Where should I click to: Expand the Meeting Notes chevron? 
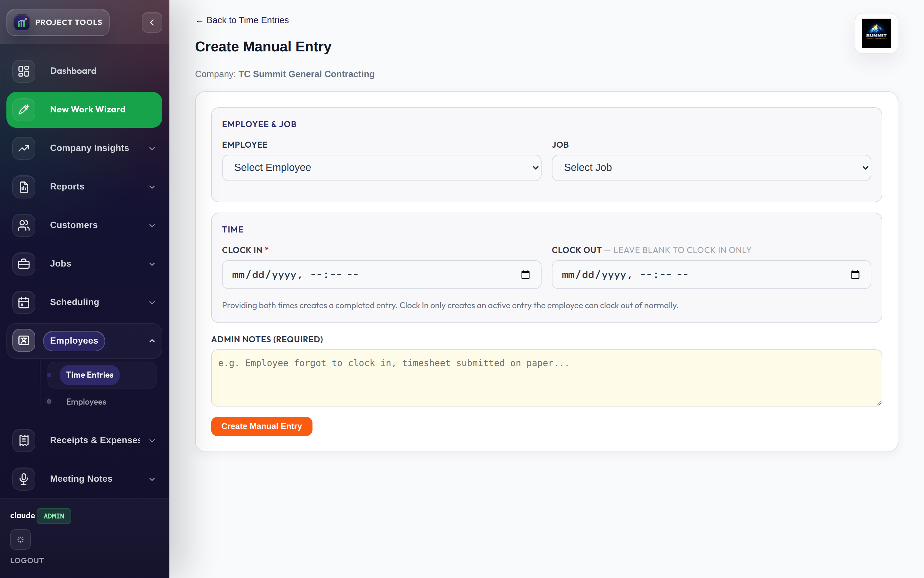tap(152, 479)
